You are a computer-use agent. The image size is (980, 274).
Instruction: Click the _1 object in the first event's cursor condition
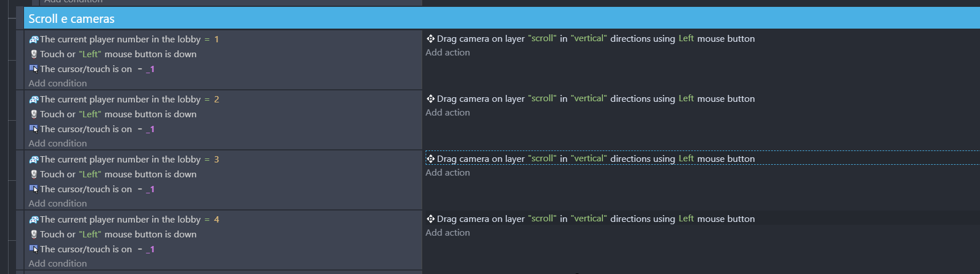150,69
